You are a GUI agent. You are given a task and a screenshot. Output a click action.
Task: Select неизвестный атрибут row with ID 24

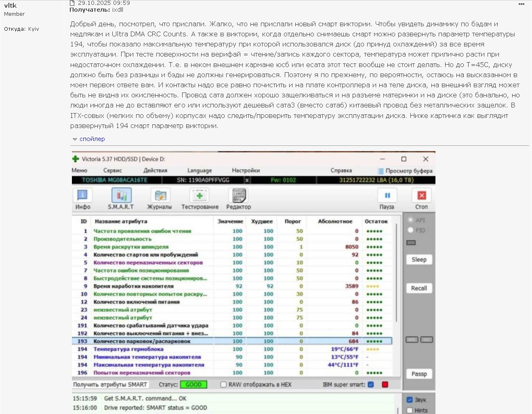[x=232, y=317]
